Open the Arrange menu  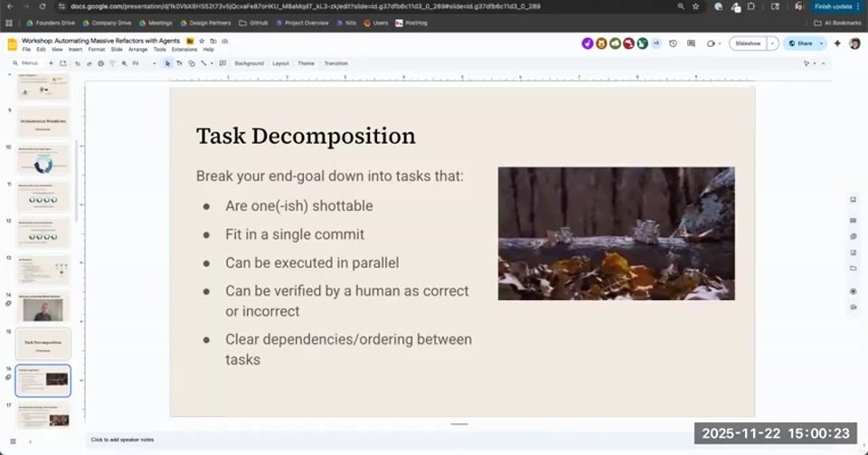click(137, 50)
